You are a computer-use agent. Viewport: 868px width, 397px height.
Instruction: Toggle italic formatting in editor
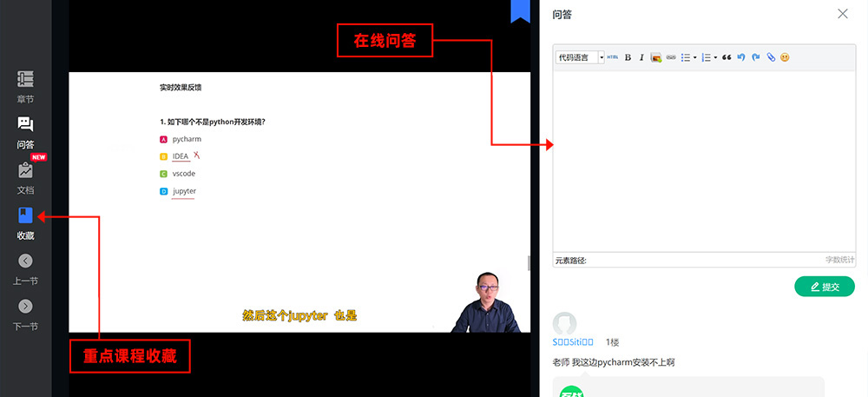641,57
